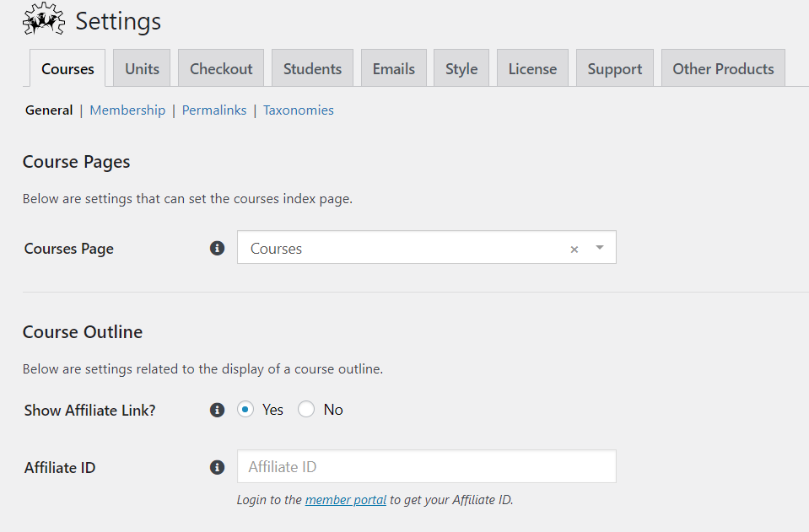
Task: Open the Support tab
Action: (614, 68)
